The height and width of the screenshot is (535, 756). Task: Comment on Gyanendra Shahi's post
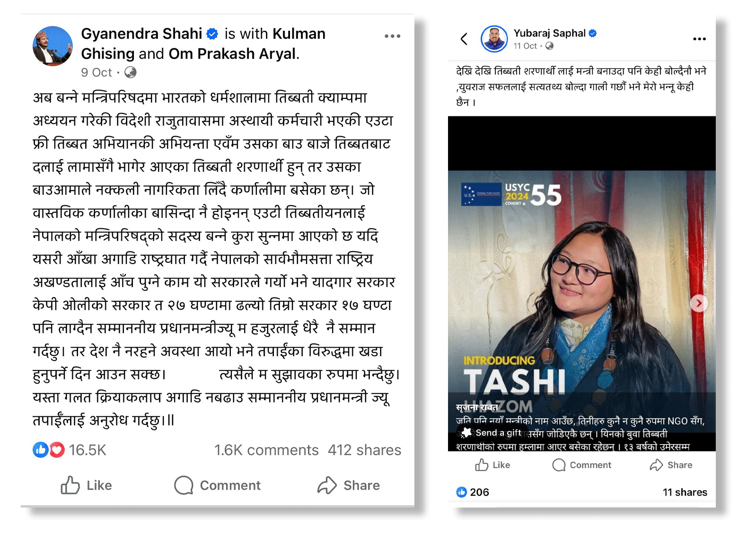pyautogui.click(x=217, y=485)
